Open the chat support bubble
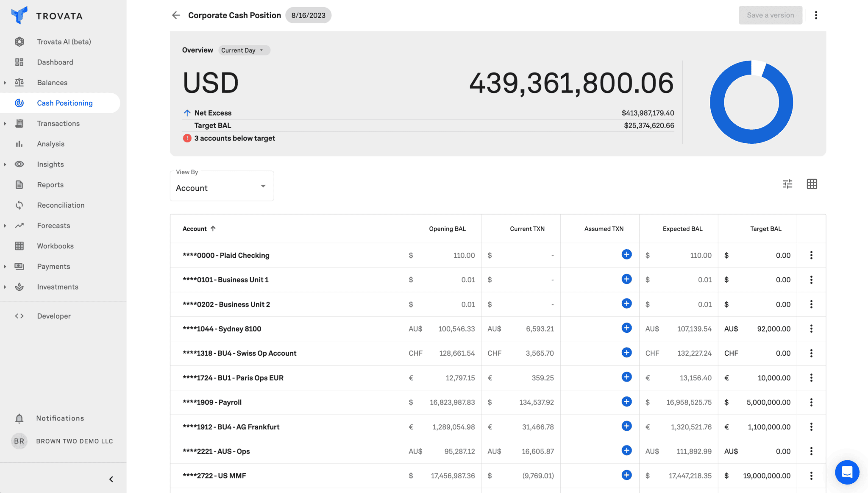Viewport: 868px width, 493px height. point(847,472)
